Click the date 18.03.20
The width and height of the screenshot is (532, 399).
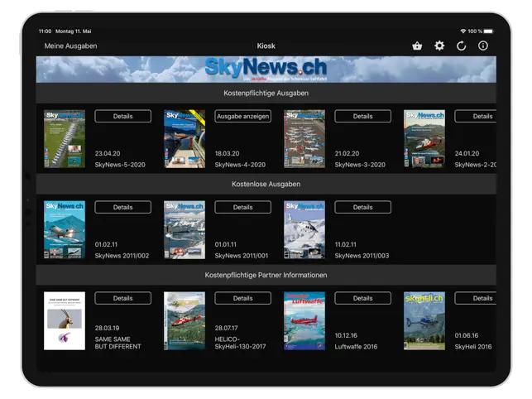coord(227,153)
